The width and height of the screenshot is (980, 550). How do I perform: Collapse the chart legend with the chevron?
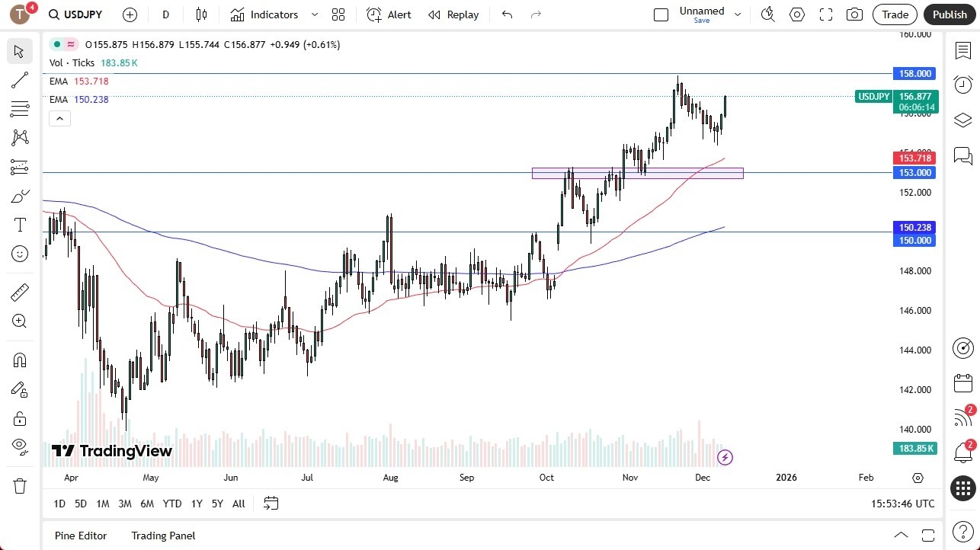pos(59,118)
